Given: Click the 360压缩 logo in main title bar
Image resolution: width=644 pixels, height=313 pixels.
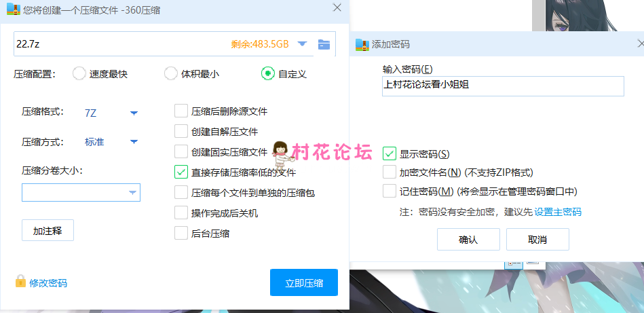Looking at the screenshot, I should [14, 9].
